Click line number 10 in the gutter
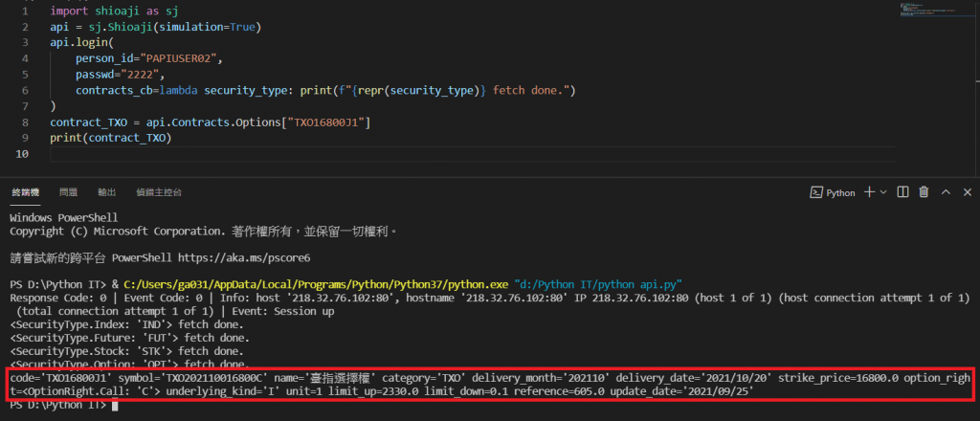The height and width of the screenshot is (421, 980). [x=21, y=154]
